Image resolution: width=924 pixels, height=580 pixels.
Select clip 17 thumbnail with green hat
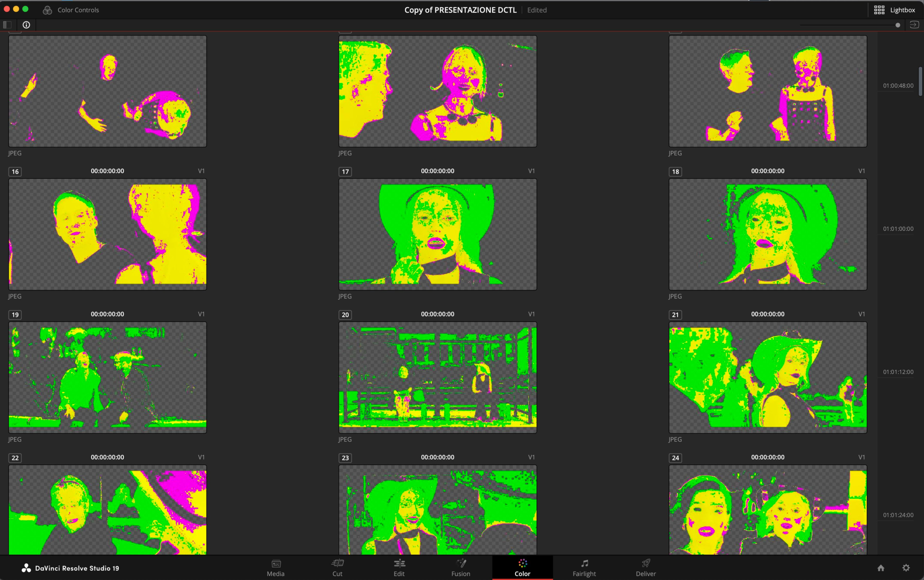click(437, 234)
